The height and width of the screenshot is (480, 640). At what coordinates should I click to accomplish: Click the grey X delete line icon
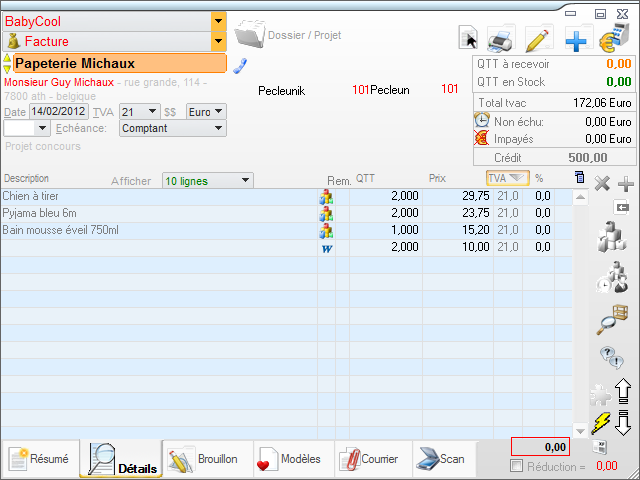click(x=602, y=184)
